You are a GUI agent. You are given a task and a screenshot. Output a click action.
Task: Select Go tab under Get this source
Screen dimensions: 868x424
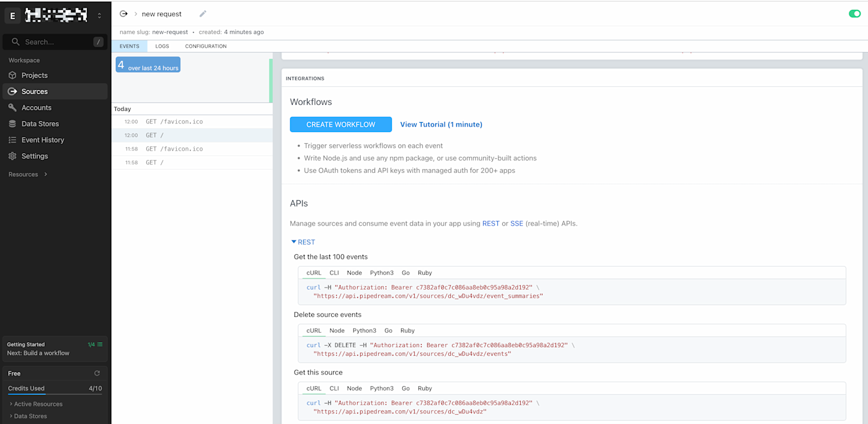pos(405,388)
